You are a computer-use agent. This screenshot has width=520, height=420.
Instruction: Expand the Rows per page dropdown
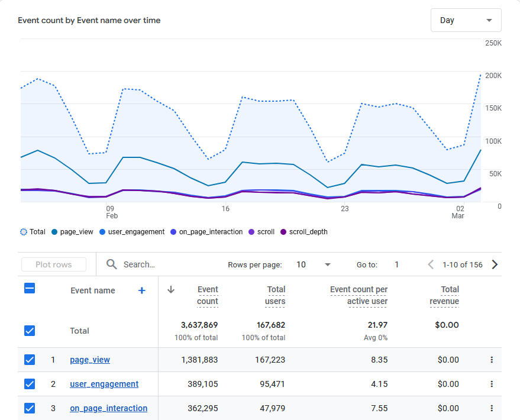(x=314, y=264)
